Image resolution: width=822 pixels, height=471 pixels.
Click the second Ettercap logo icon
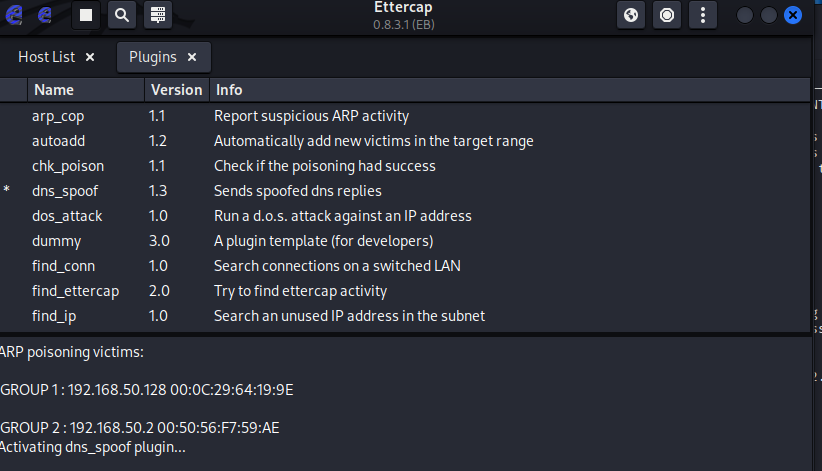tap(45, 15)
